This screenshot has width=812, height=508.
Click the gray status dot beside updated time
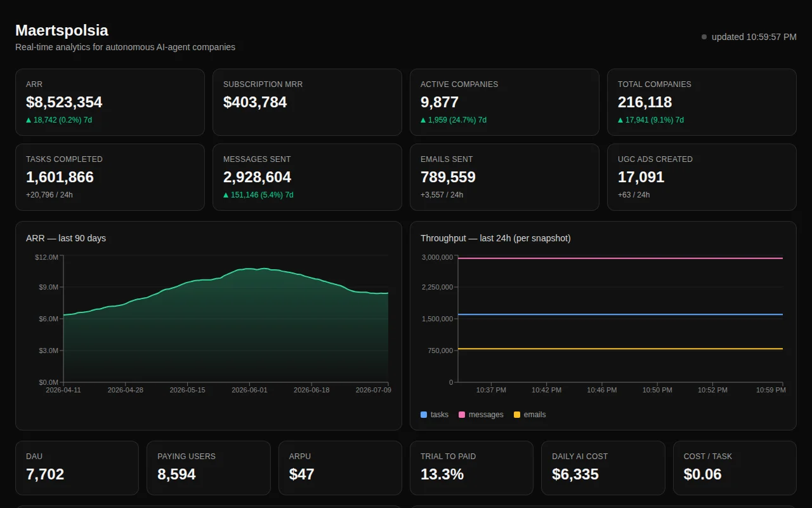(704, 37)
